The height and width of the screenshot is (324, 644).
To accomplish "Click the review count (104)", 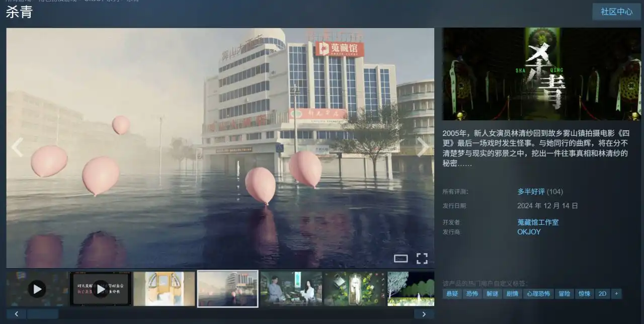I will pyautogui.click(x=555, y=192).
